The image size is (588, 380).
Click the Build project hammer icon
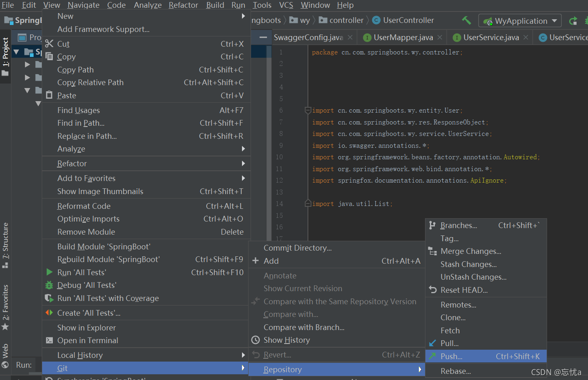pyautogui.click(x=466, y=20)
